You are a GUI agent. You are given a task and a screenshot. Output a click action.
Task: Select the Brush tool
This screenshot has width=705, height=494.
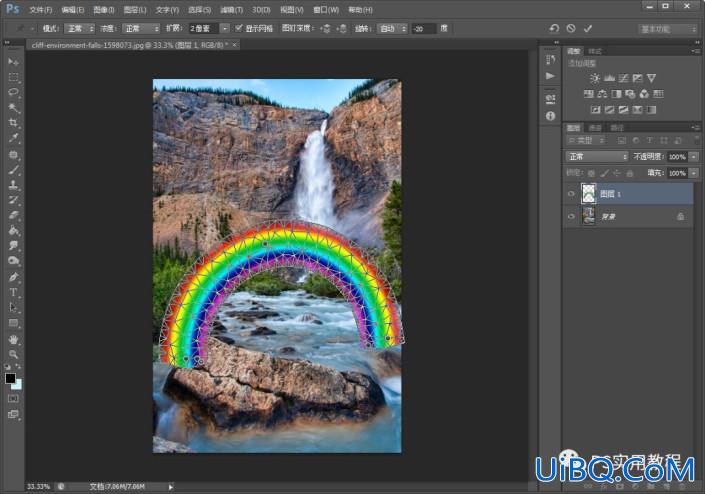(x=13, y=169)
